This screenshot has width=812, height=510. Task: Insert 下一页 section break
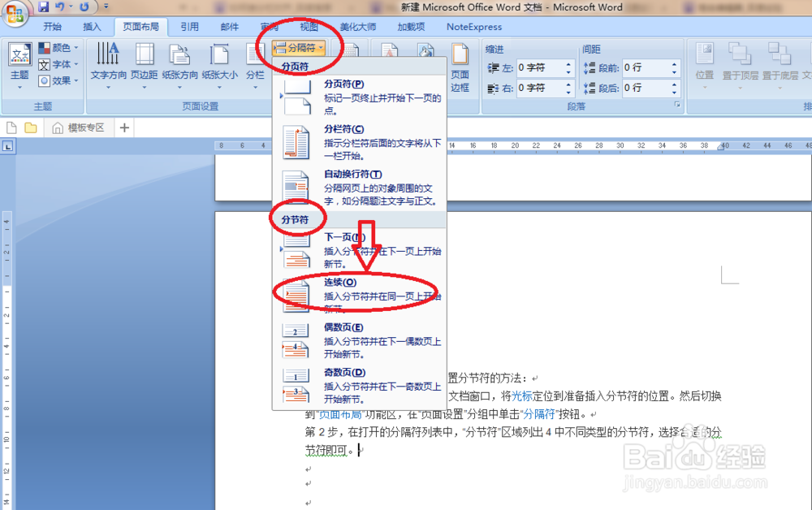click(x=360, y=250)
